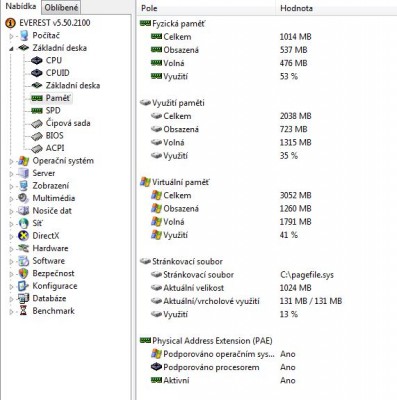This screenshot has height=400, width=397.
Task: Click the C:\pagefile.sys value
Action: click(307, 275)
